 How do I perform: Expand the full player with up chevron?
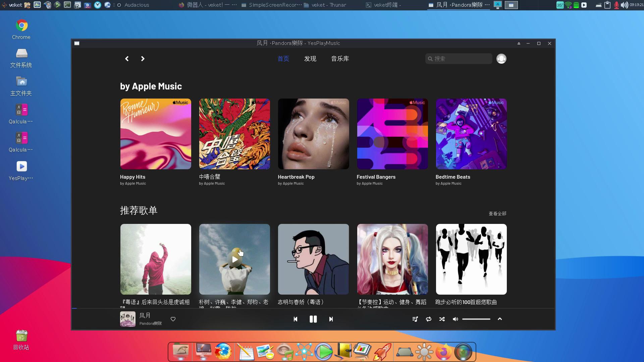pos(500,319)
